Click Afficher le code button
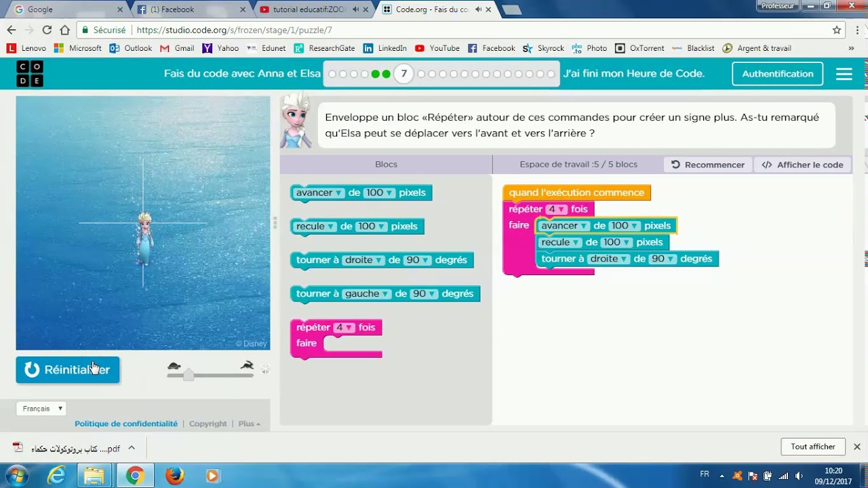 pyautogui.click(x=803, y=165)
